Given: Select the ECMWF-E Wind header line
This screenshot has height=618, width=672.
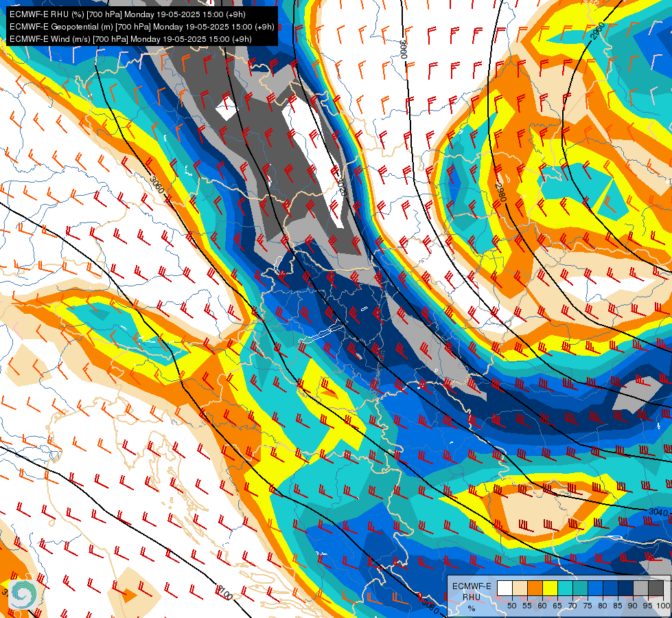Looking at the screenshot, I should coord(130,39).
